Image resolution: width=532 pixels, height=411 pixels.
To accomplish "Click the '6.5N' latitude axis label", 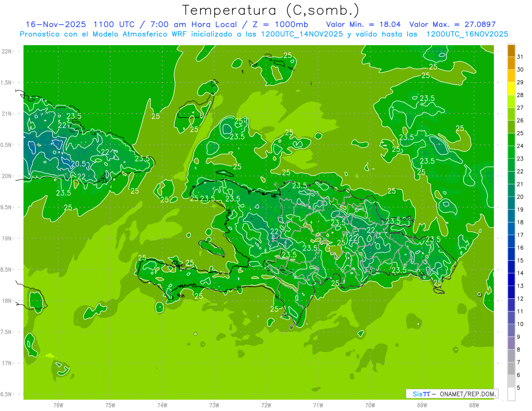I will pyautogui.click(x=6, y=394).
